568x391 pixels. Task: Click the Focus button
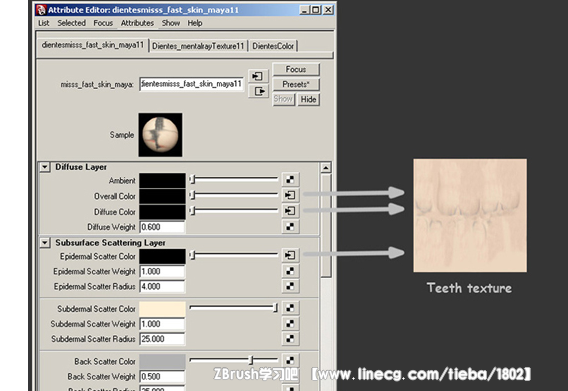pyautogui.click(x=296, y=69)
